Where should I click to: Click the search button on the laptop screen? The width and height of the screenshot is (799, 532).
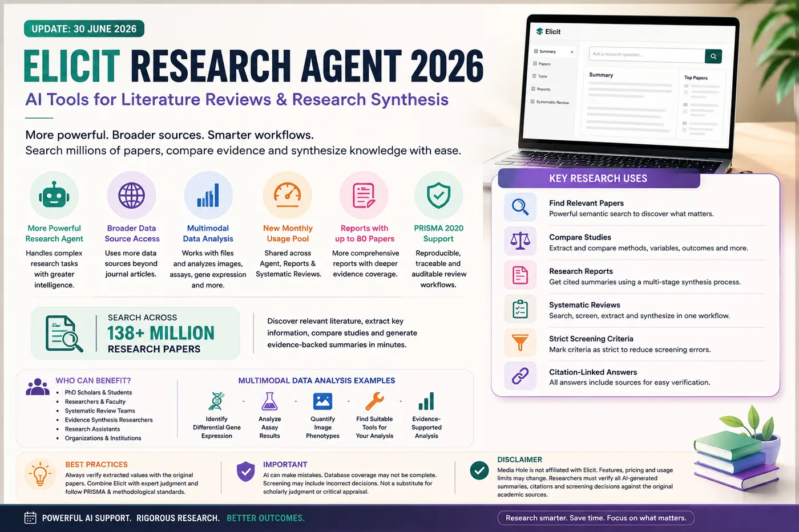(x=713, y=56)
